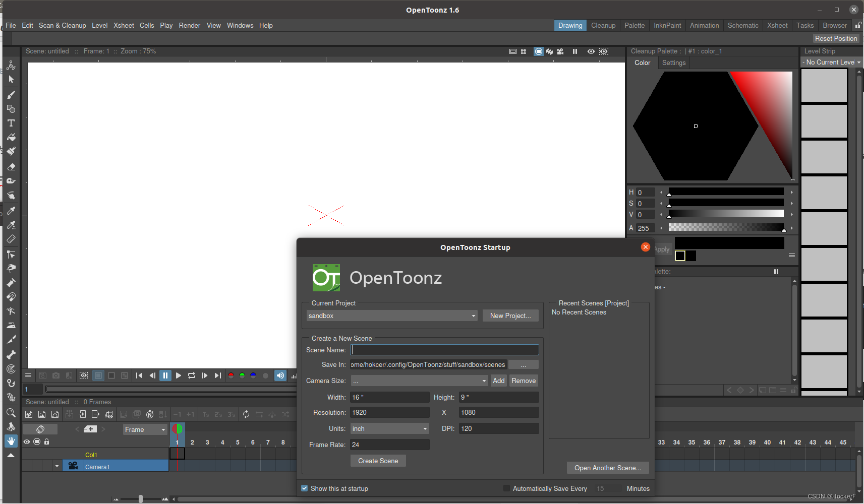This screenshot has width=864, height=504.
Task: Open the Units inch dropdown
Action: point(389,428)
